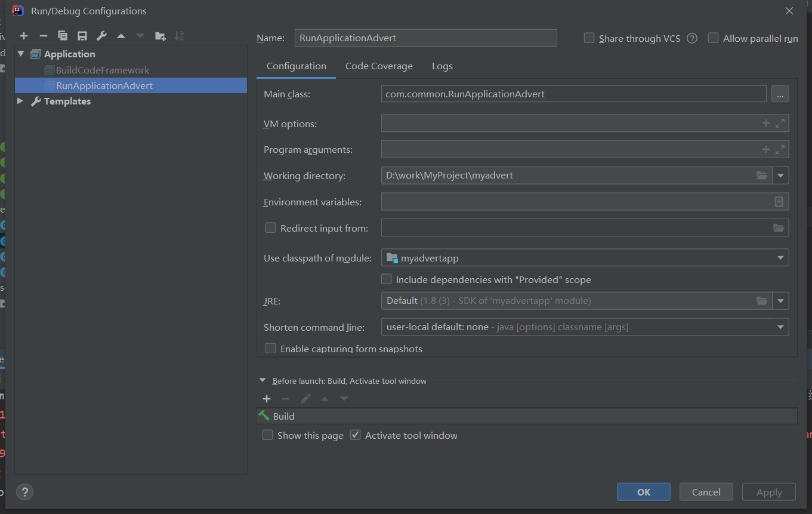Remove the selected configuration with minus icon
The image size is (812, 514).
coord(43,36)
